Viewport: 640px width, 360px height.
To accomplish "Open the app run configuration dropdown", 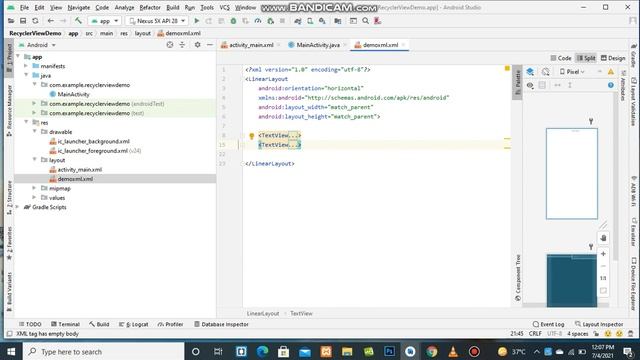I will tap(104, 21).
